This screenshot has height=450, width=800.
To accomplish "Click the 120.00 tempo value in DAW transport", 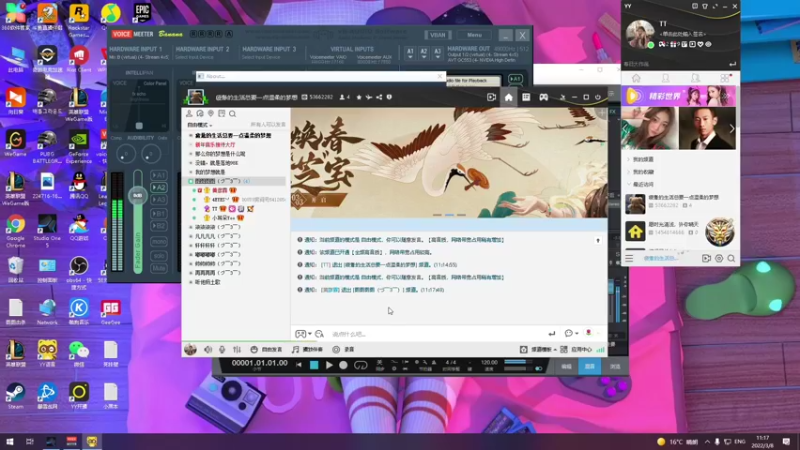I will [489, 362].
